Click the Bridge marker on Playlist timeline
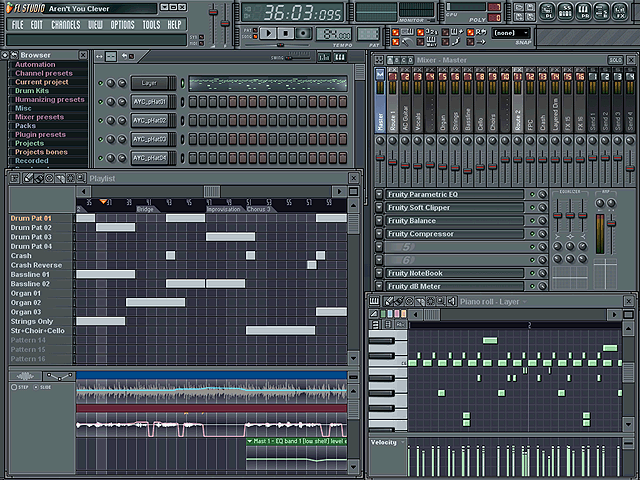Image resolution: width=640 pixels, height=480 pixels. point(145,209)
